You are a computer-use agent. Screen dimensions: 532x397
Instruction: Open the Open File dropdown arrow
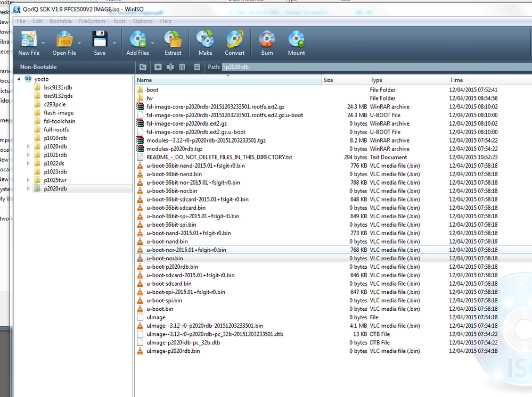tap(79, 43)
